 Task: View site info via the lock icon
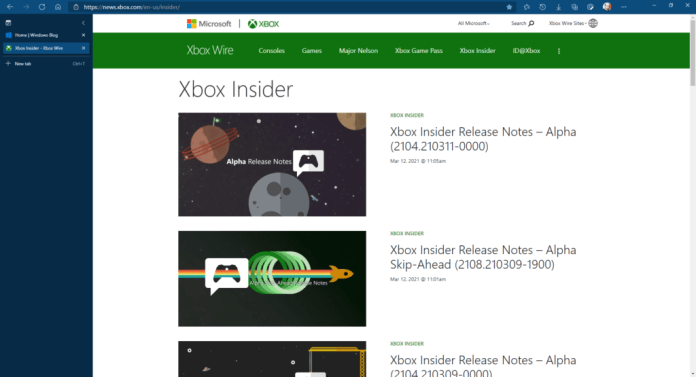click(76, 7)
